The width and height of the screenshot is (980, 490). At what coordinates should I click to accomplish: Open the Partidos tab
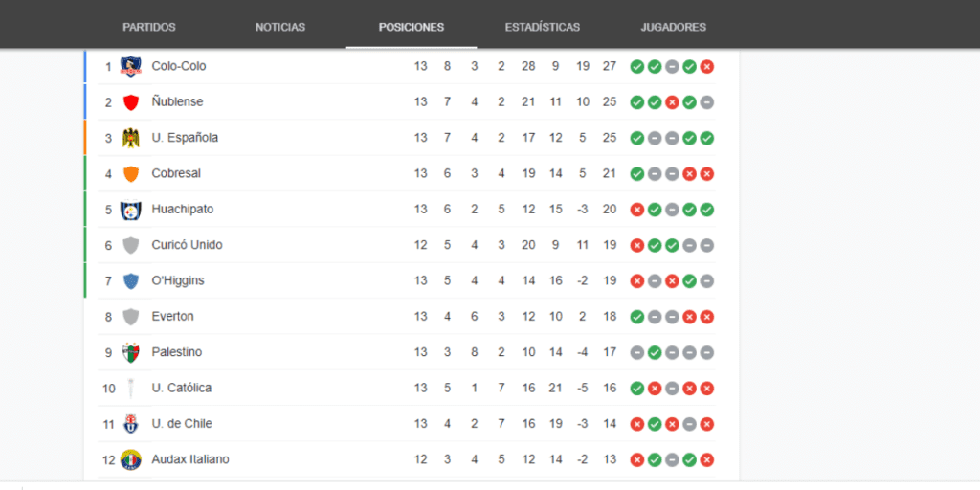click(148, 27)
